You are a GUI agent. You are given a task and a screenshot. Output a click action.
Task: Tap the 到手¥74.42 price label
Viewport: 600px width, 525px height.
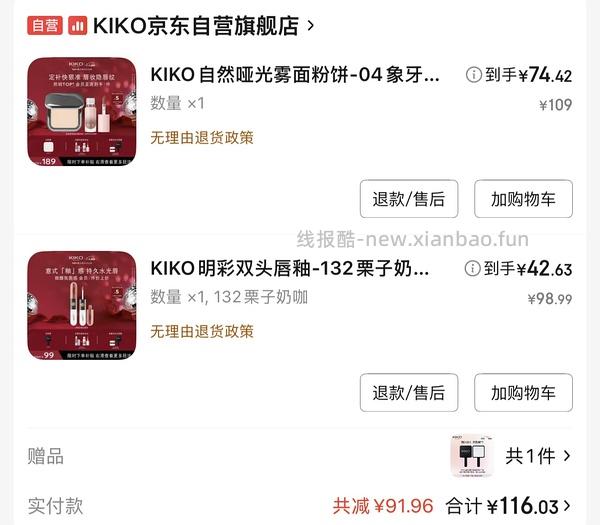click(528, 75)
